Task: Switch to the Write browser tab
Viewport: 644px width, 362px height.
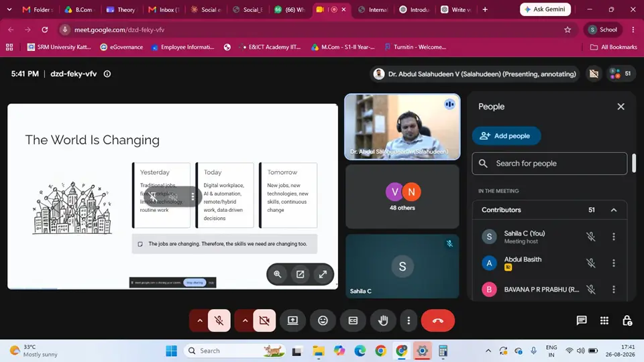Action: 455,9
